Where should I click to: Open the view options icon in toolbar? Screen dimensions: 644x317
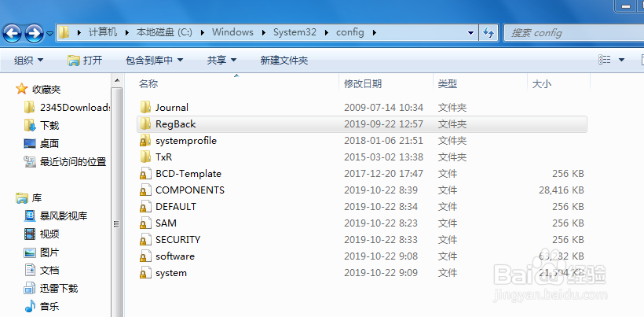tap(604, 60)
